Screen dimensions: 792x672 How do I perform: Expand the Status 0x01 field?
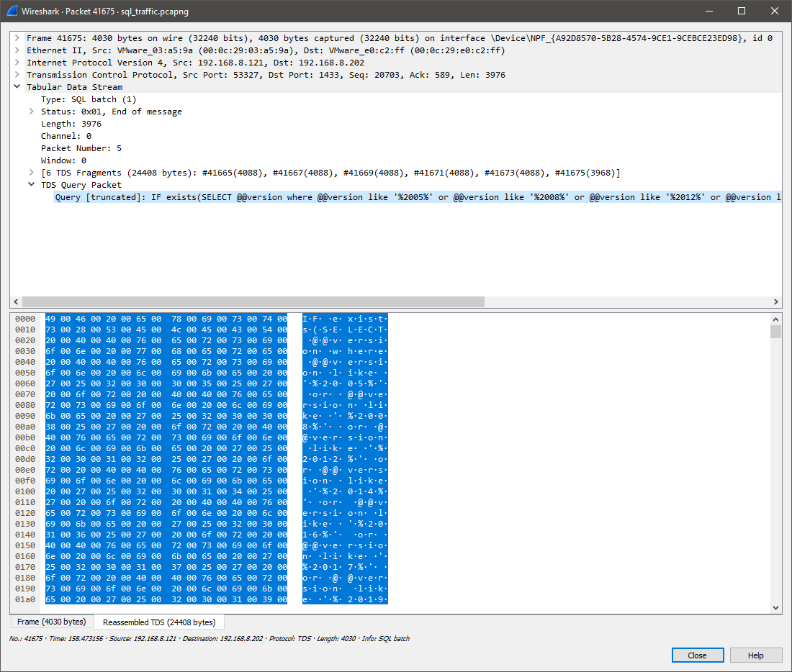coord(31,112)
